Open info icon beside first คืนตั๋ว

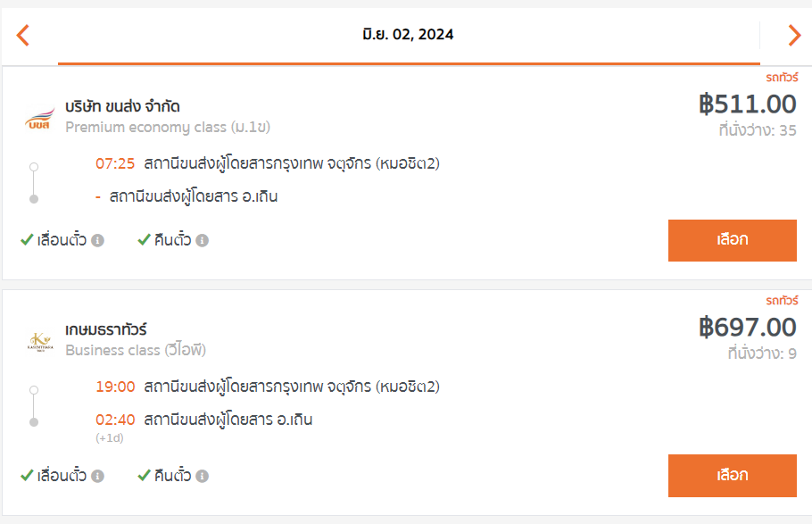click(202, 240)
